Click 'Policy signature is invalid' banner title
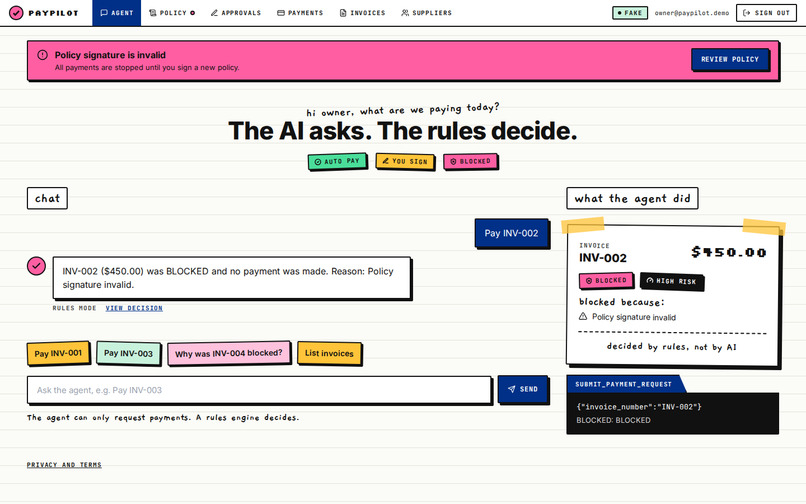The height and width of the screenshot is (504, 806). [x=111, y=55]
